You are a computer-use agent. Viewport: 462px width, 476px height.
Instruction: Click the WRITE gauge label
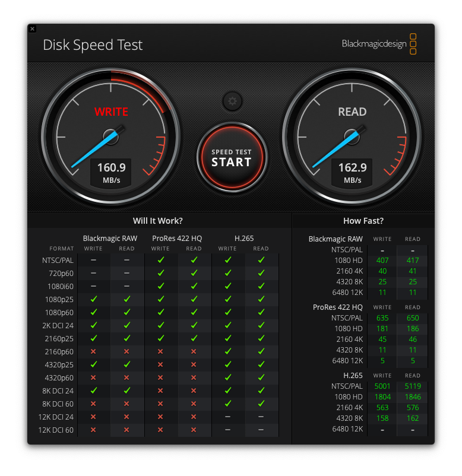[x=111, y=112]
